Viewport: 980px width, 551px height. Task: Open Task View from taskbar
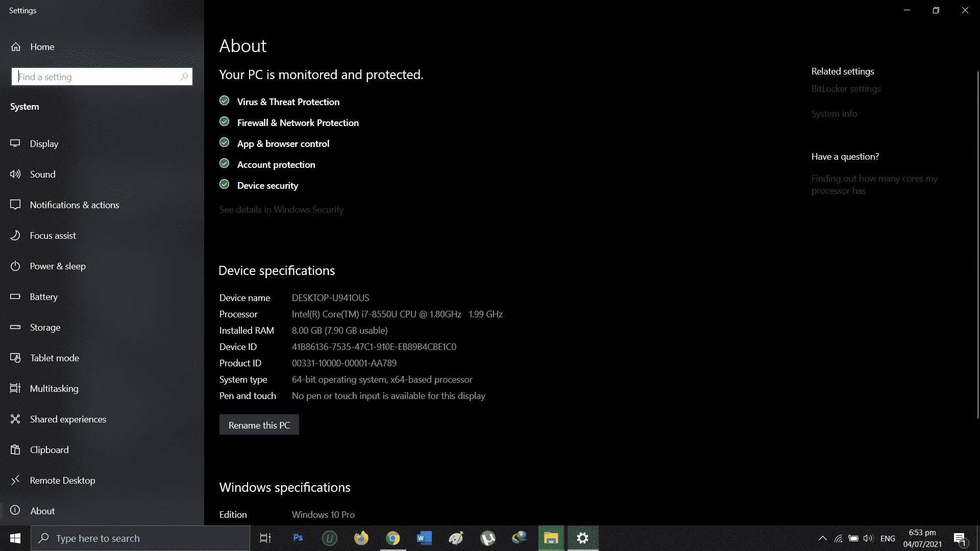click(265, 538)
